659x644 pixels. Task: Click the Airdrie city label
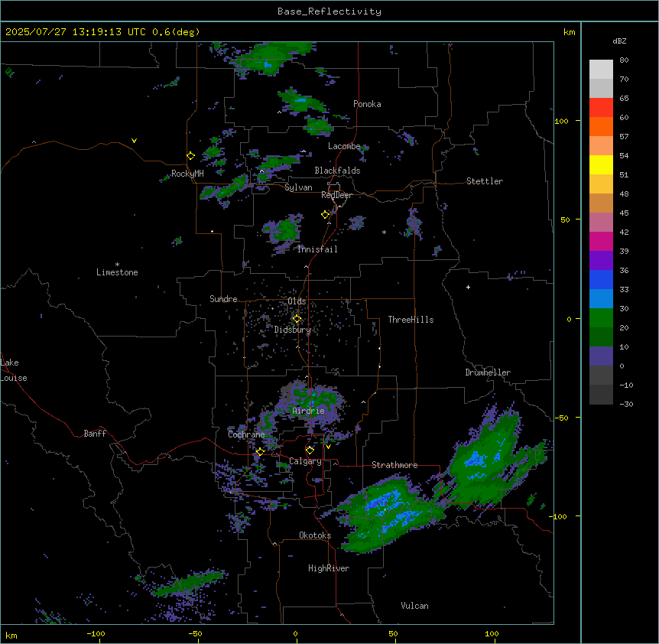click(x=309, y=411)
